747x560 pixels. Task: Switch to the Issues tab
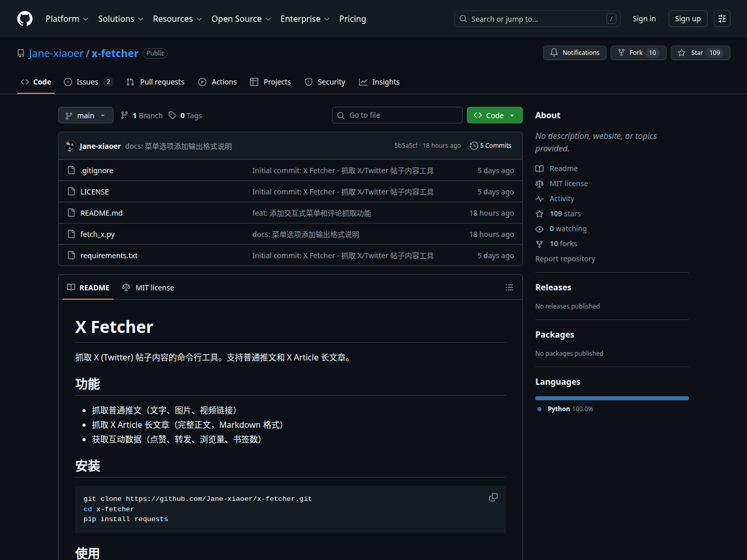click(87, 82)
